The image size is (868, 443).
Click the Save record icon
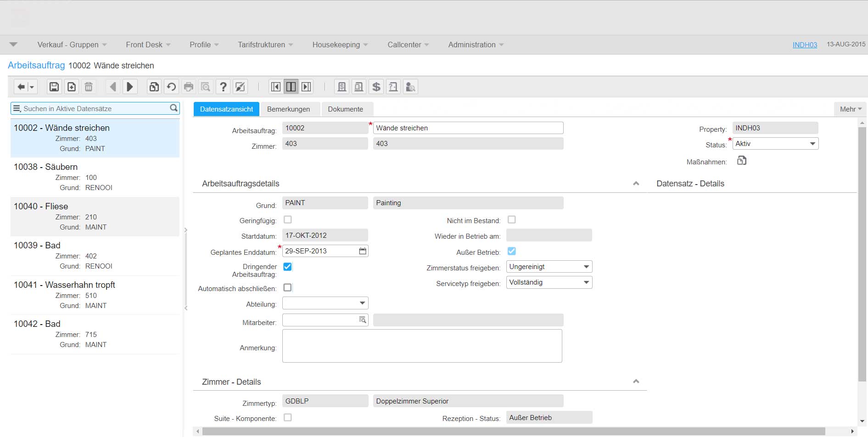54,87
